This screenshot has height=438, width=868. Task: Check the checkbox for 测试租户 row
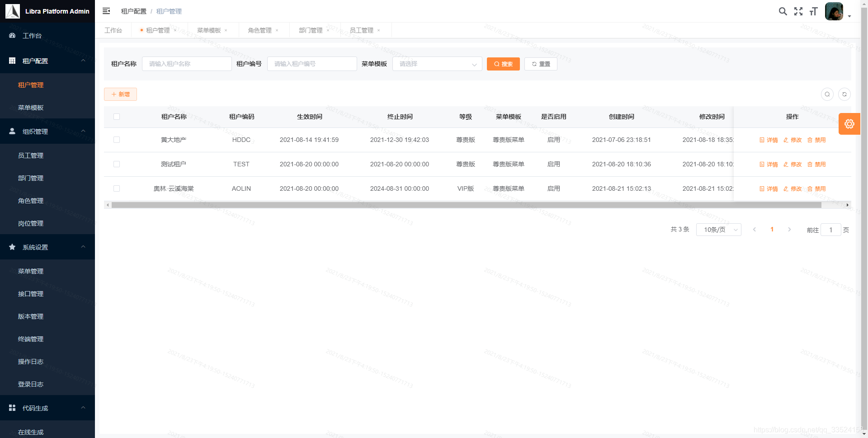[117, 164]
